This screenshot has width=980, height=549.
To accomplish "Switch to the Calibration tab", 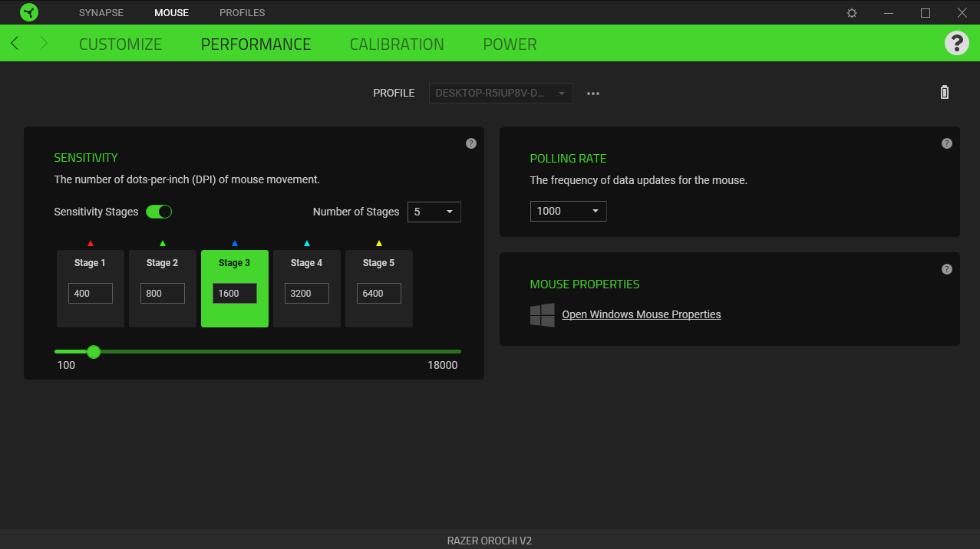I will [397, 44].
